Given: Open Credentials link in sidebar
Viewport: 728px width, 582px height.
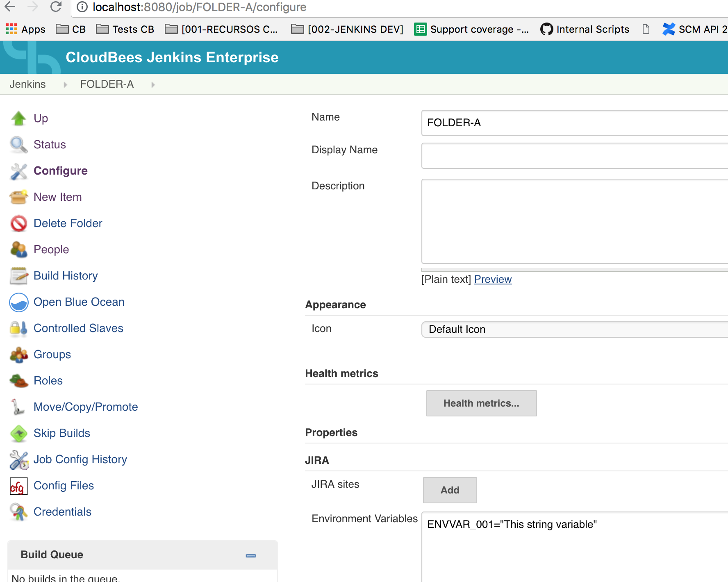Looking at the screenshot, I should point(62,512).
